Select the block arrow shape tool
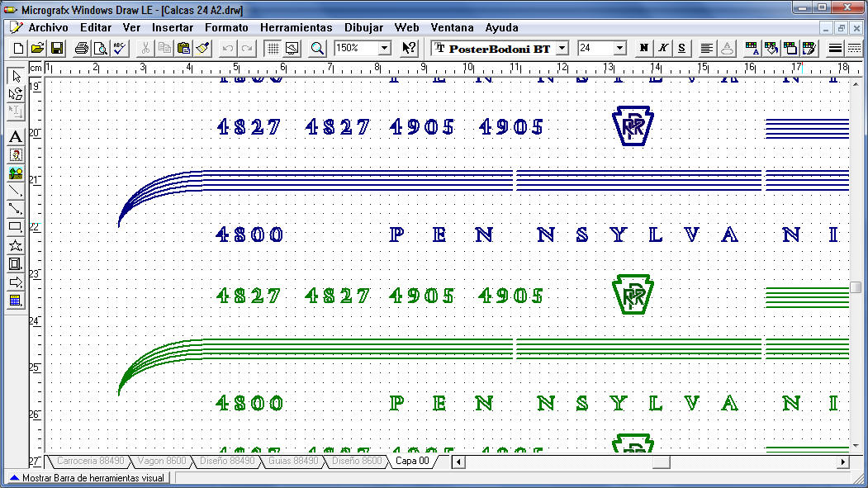Screen dimensions: 868x488 [x=16, y=282]
